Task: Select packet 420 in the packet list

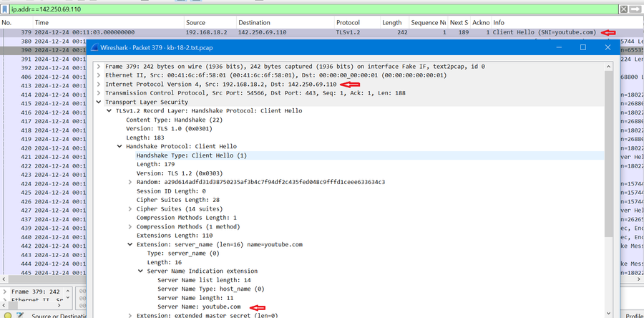Action: pyautogui.click(x=43, y=148)
